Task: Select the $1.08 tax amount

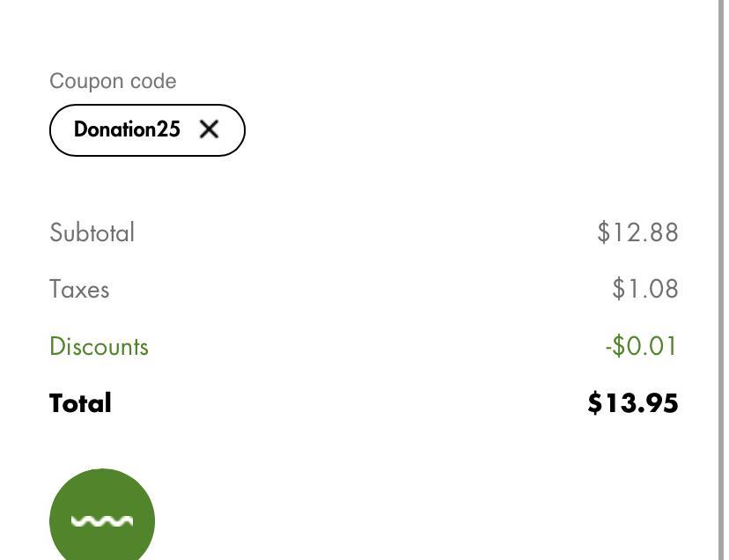Action: [644, 289]
